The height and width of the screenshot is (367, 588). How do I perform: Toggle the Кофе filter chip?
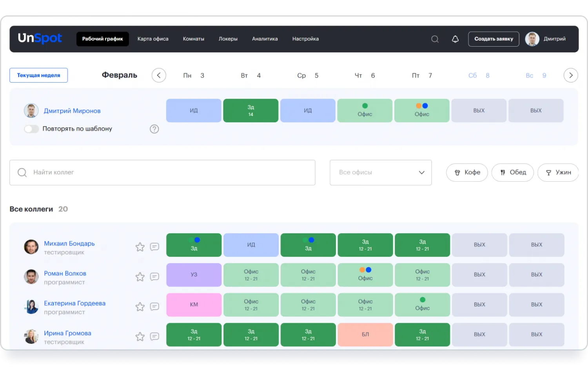pyautogui.click(x=467, y=172)
